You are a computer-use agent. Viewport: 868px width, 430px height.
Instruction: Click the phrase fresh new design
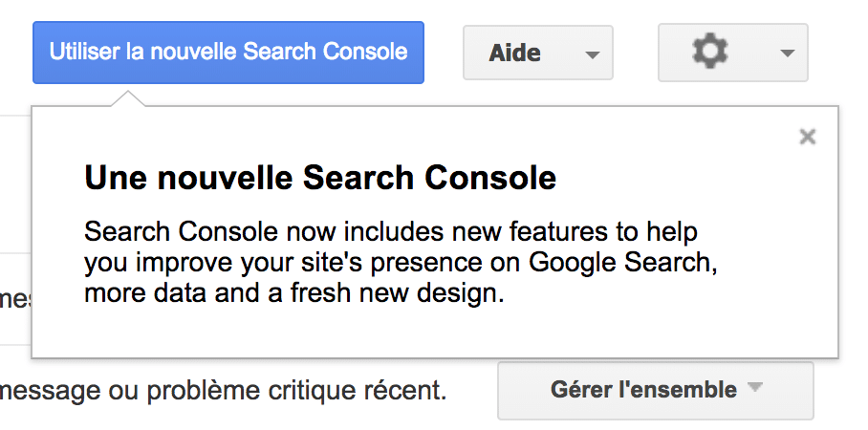[397, 292]
